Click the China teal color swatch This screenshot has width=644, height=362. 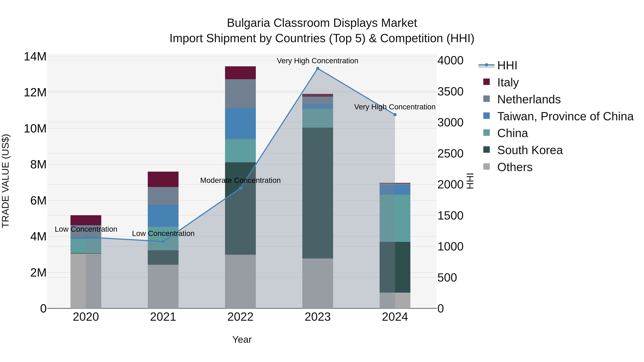coord(487,133)
